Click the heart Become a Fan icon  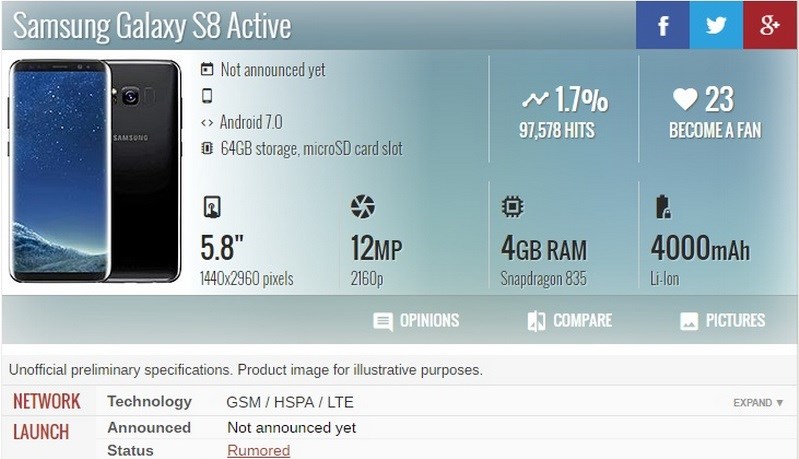(x=684, y=99)
